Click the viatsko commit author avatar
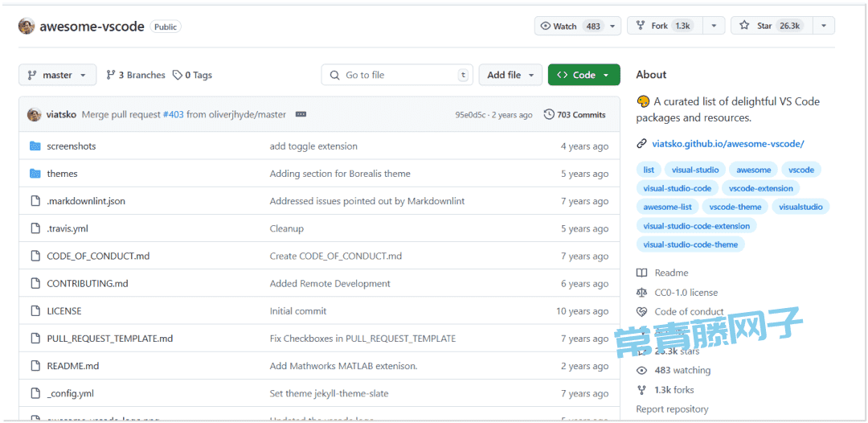The height and width of the screenshot is (423, 868). click(x=34, y=115)
